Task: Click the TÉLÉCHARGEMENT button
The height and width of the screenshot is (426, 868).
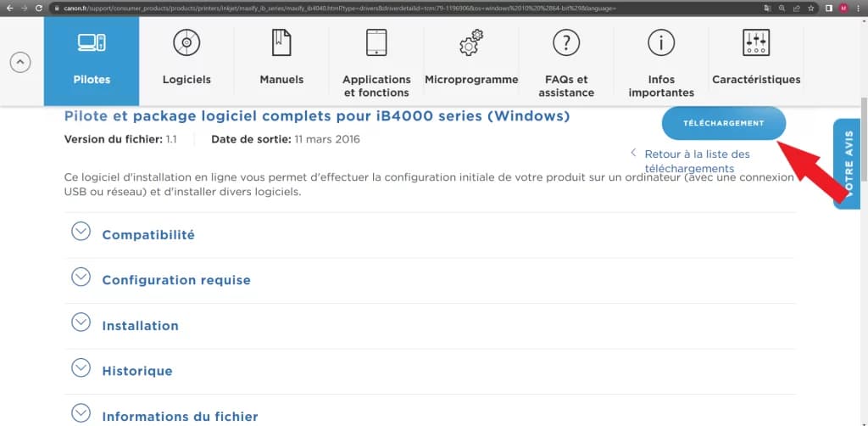Action: (724, 123)
